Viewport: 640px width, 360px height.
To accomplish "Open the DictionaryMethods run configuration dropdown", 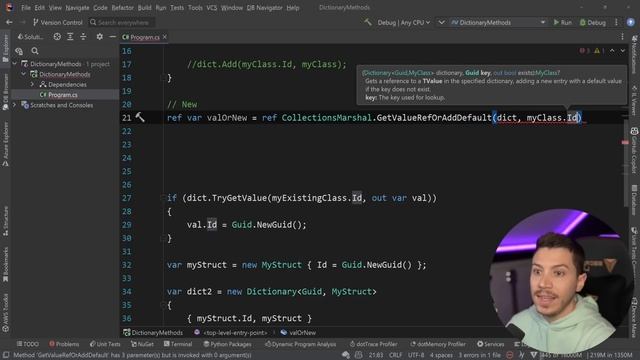I will [498, 22].
